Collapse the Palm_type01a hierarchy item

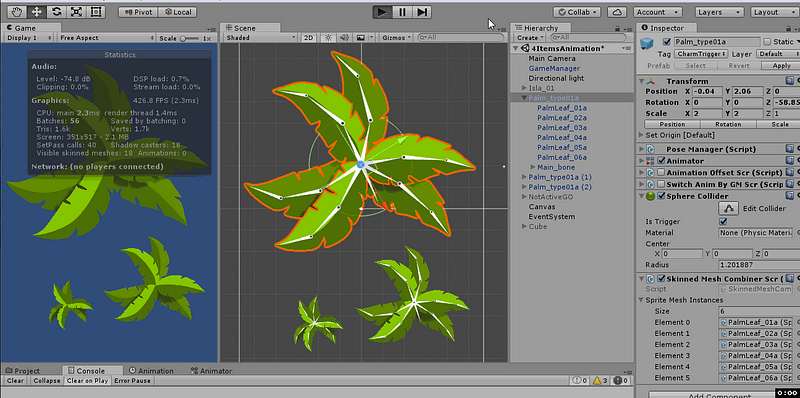tap(524, 98)
